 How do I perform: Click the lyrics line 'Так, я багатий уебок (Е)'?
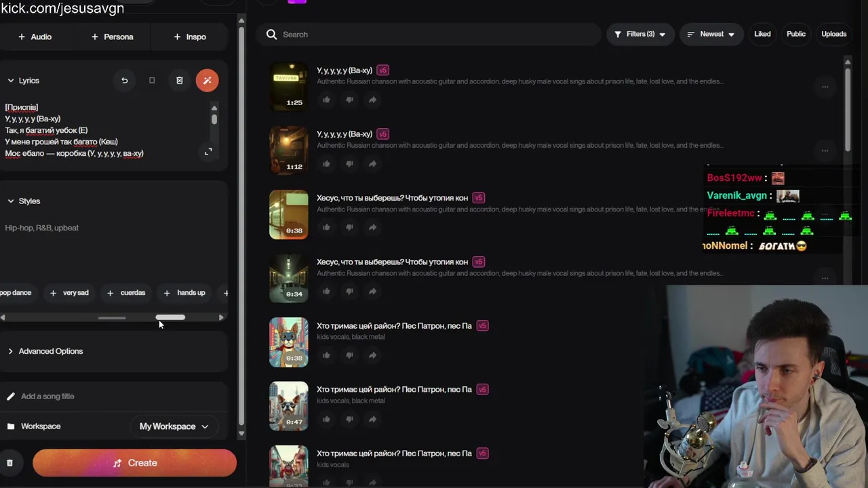pyautogui.click(x=46, y=130)
